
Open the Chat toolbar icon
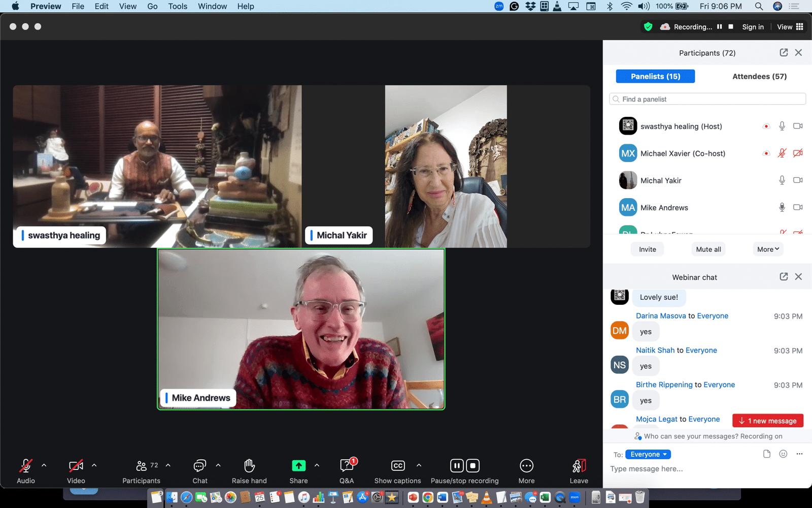(x=199, y=465)
